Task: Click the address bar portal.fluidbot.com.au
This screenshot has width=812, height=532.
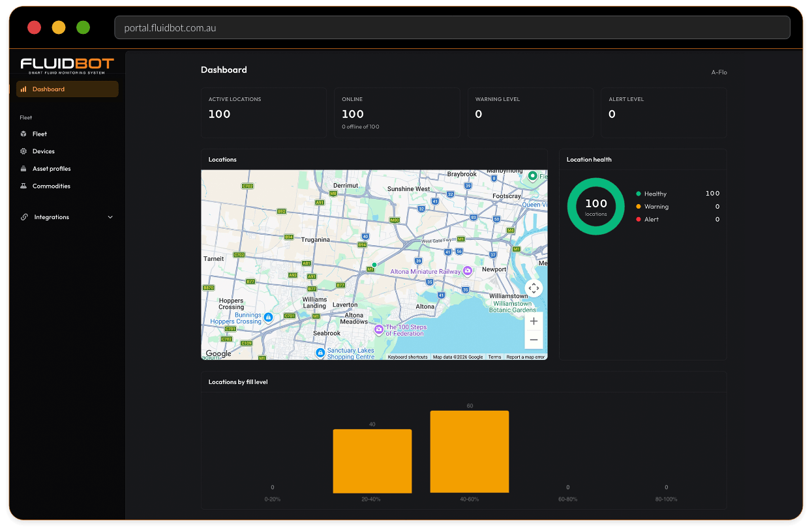Action: point(452,28)
